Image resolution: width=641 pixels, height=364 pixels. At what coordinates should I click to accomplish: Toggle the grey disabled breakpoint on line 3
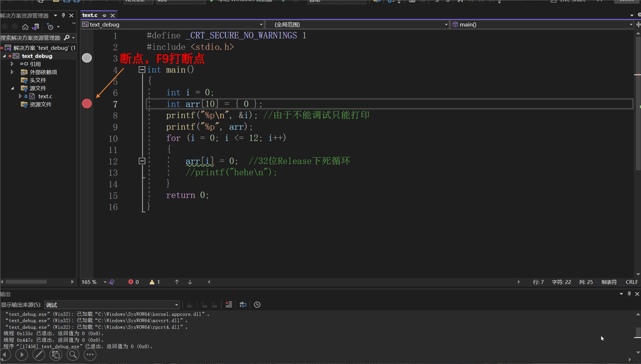87,58
